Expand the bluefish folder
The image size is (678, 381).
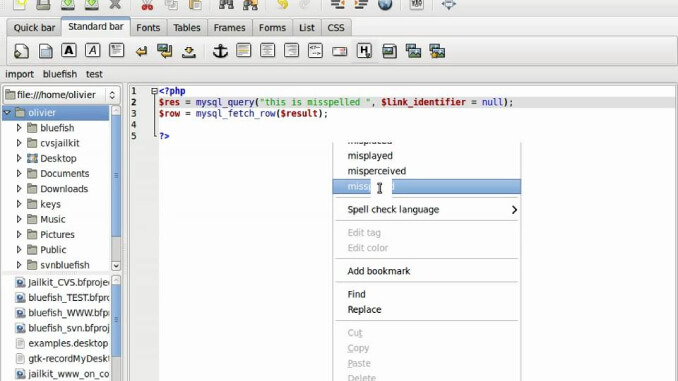tap(19, 128)
